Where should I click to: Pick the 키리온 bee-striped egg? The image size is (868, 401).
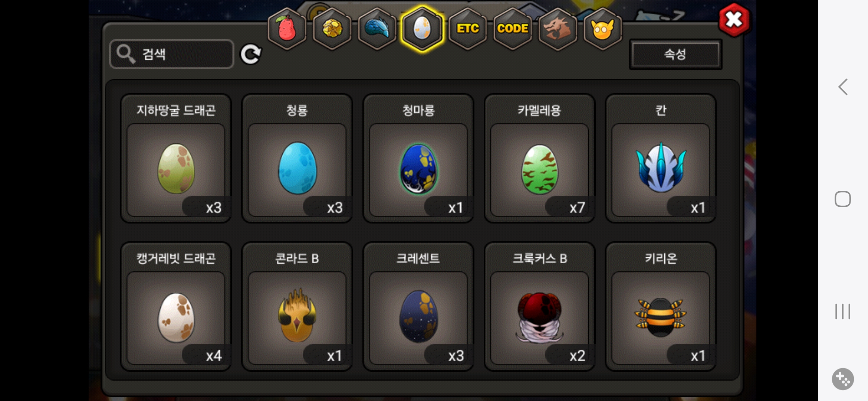click(661, 307)
